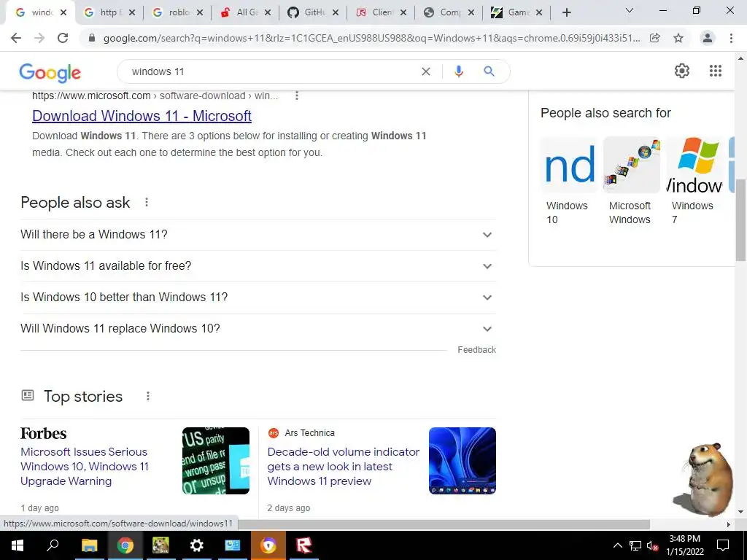Open Google quick settings gear

[x=682, y=71]
